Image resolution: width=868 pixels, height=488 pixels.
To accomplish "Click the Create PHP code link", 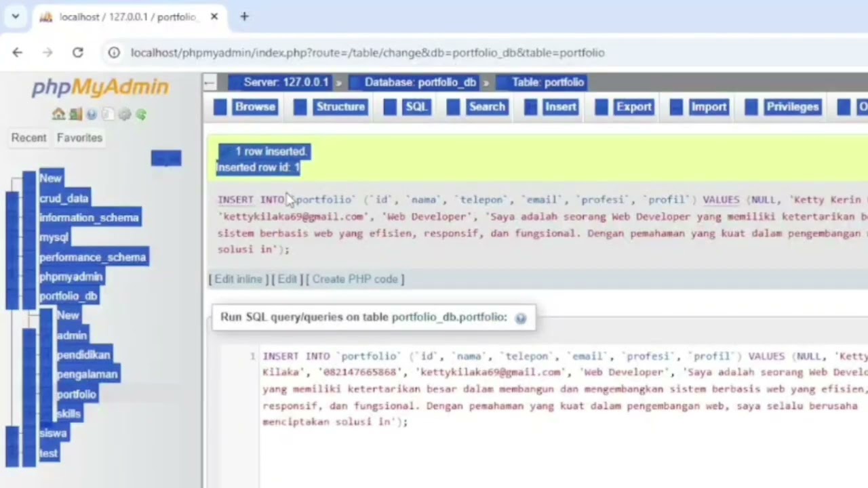I will (355, 279).
